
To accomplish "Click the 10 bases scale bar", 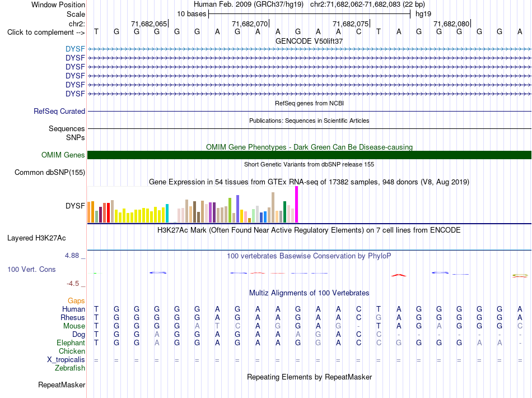I will 310,14.
